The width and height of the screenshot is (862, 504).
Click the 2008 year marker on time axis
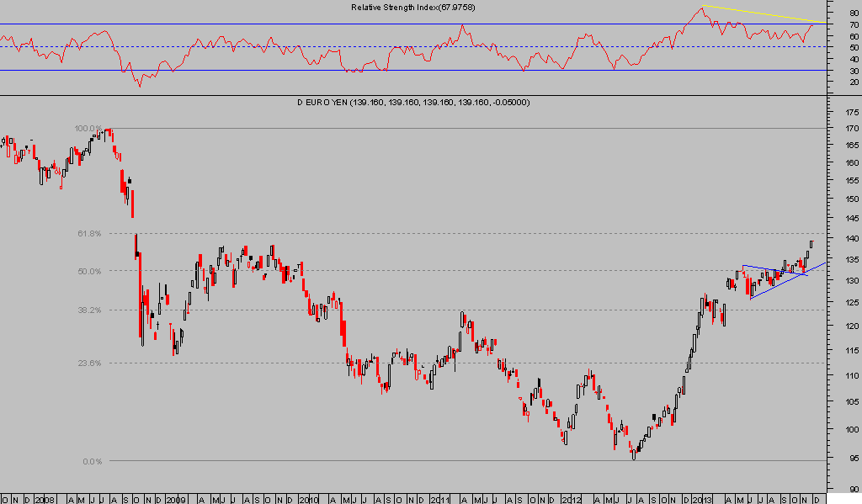[45, 498]
